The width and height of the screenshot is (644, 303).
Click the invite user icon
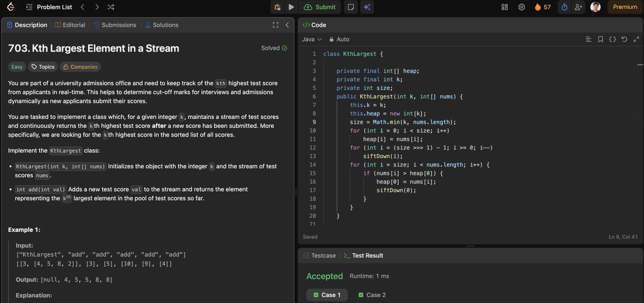point(578,7)
